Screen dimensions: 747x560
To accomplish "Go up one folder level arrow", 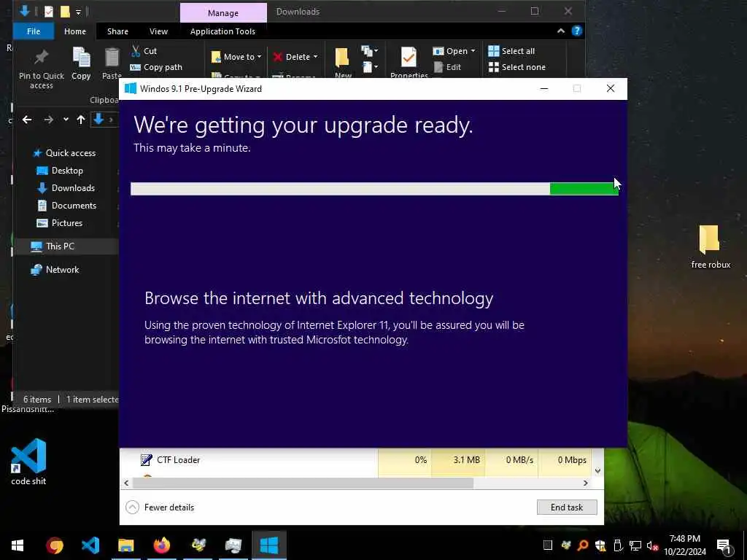I will [81, 120].
